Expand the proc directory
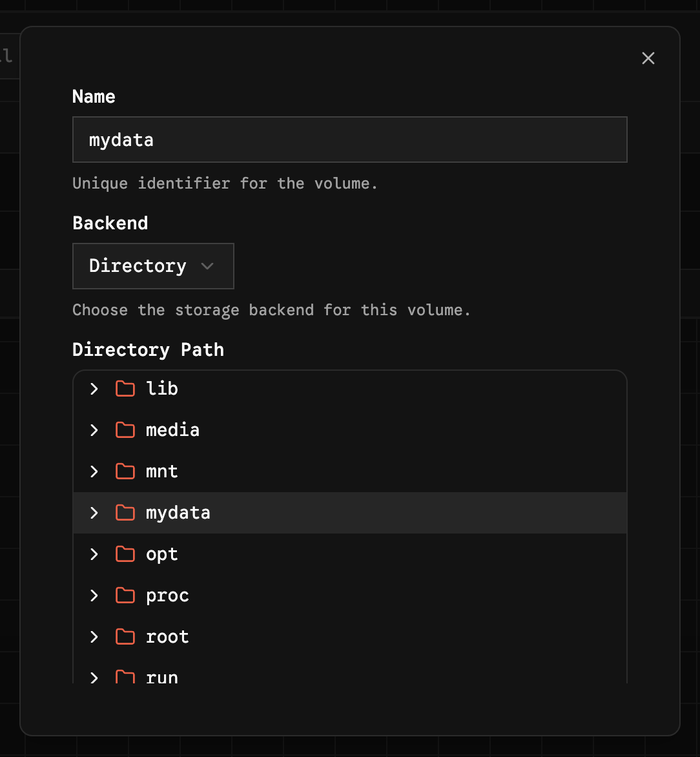The image size is (700, 757). [x=94, y=595]
